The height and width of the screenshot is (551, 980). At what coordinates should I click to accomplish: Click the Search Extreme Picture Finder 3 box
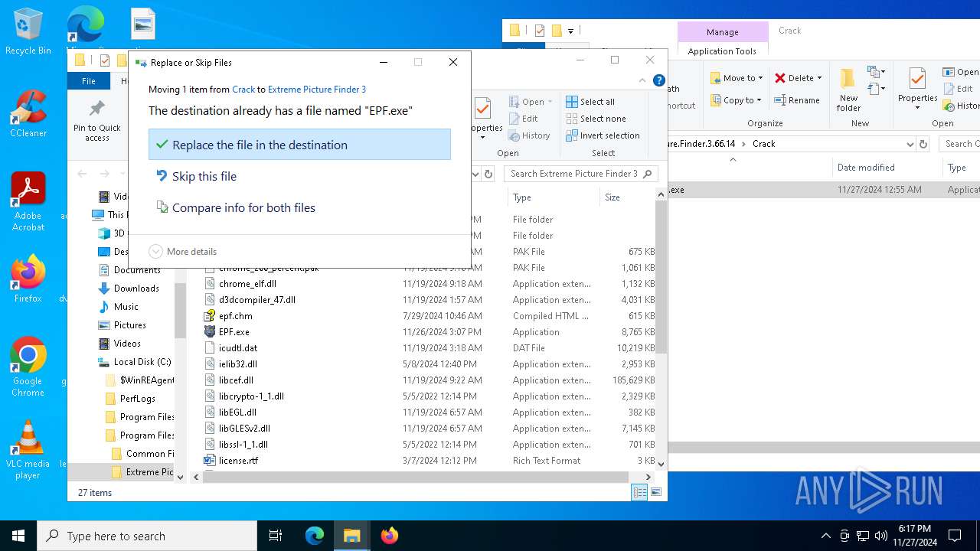(580, 174)
